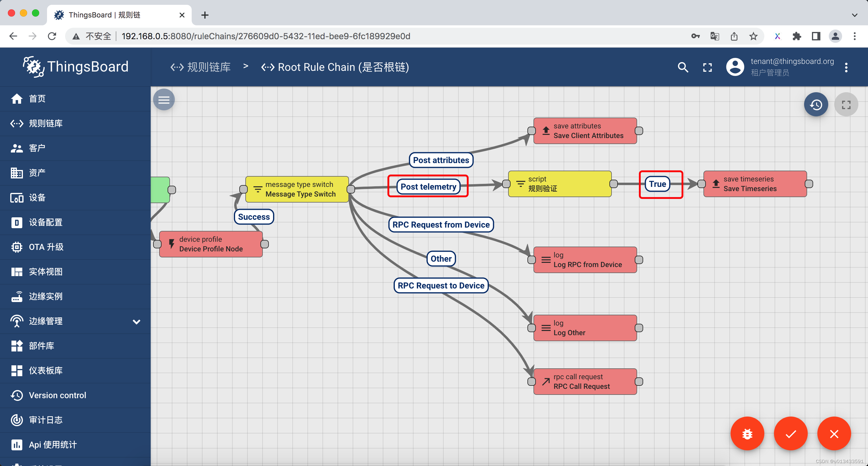The width and height of the screenshot is (868, 466).
Task: Bookmark this page with the star icon
Action: click(753, 36)
